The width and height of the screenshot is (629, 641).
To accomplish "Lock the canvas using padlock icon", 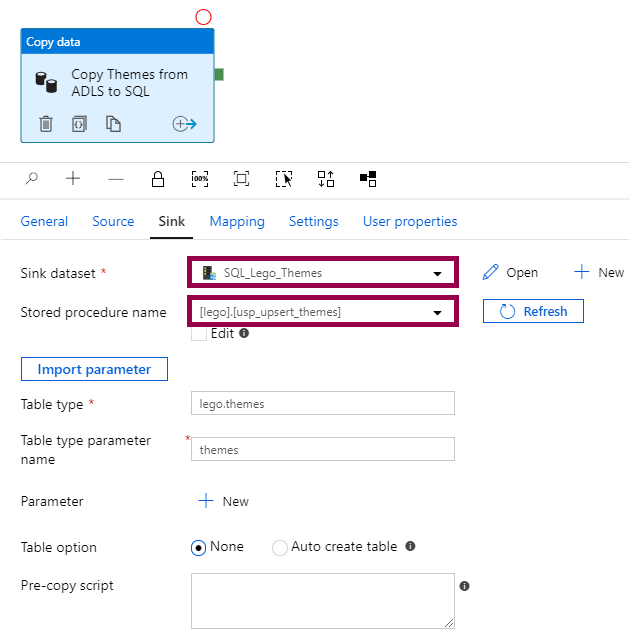I will tap(158, 179).
